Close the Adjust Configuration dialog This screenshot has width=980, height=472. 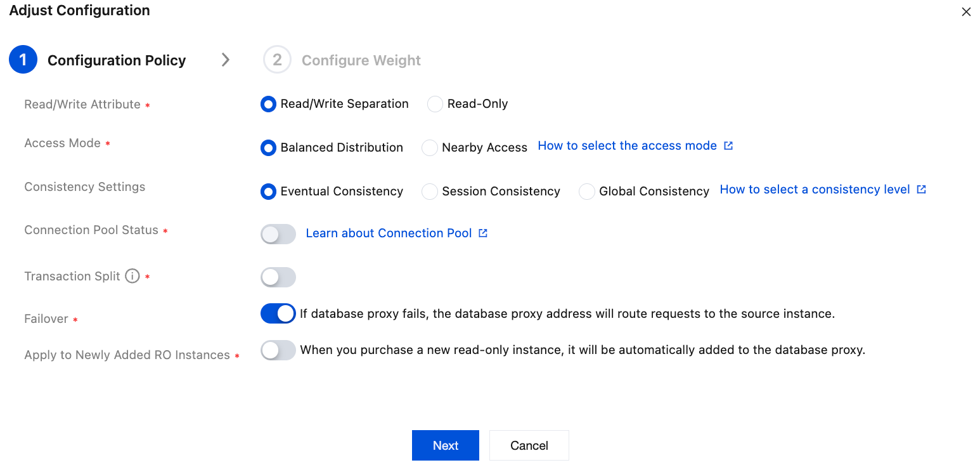(x=966, y=11)
